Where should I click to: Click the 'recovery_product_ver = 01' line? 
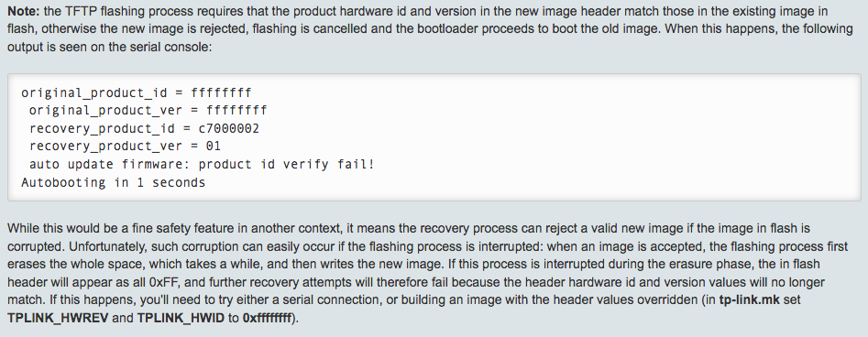point(125,147)
